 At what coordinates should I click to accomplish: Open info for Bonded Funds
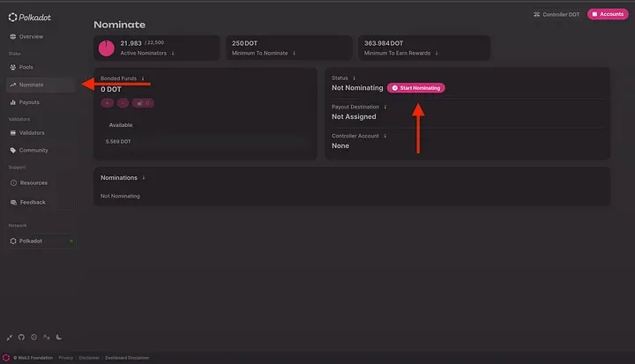click(x=143, y=78)
